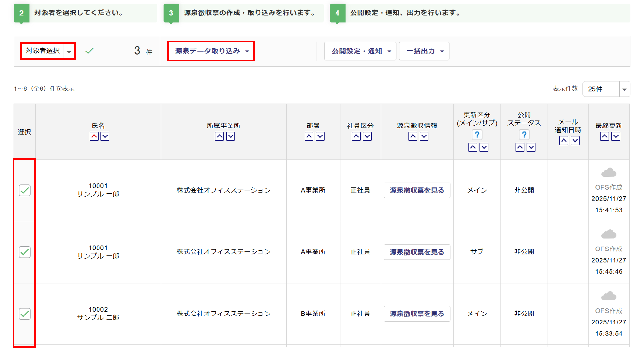The height and width of the screenshot is (348, 644).
Task: Sort 氏名 column ascending with up arrow
Action: click(x=94, y=136)
